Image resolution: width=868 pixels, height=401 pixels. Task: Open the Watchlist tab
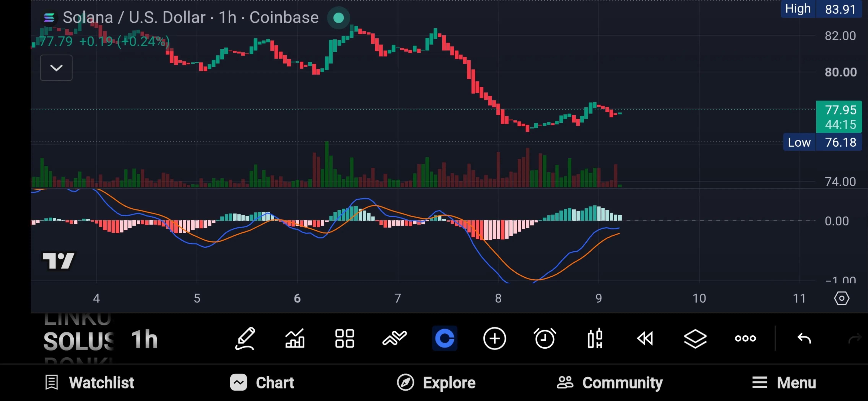pyautogui.click(x=89, y=382)
